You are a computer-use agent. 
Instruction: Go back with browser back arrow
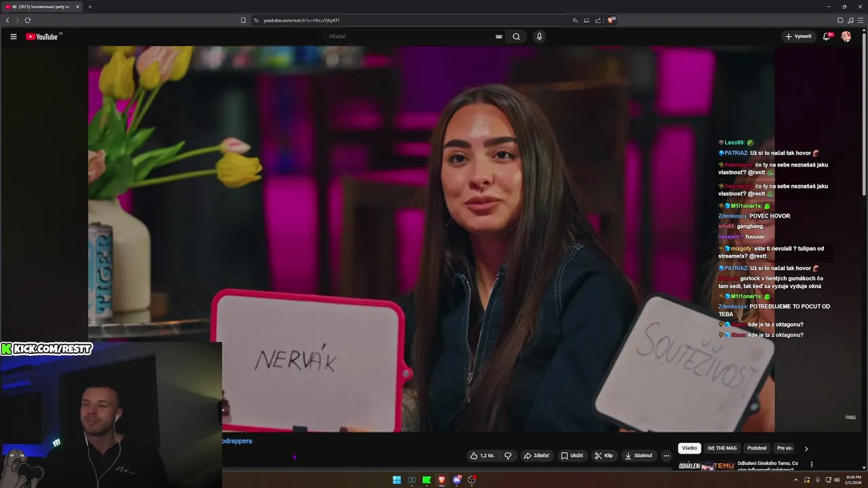(7, 20)
